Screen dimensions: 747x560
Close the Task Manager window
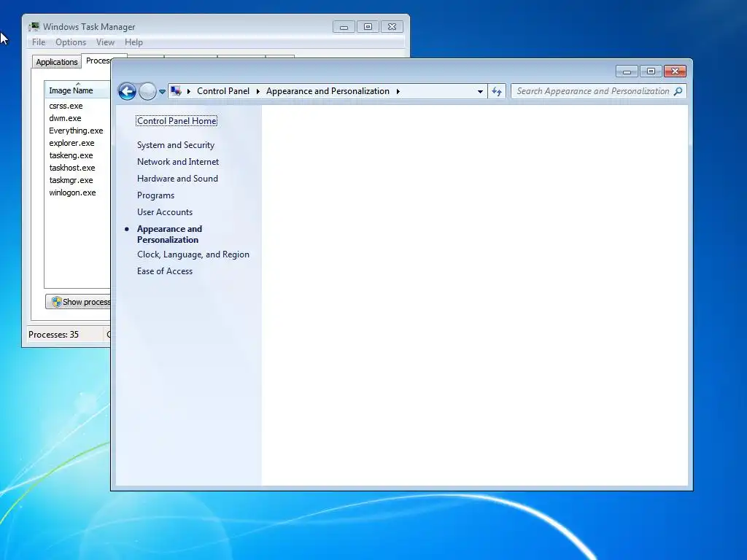(x=392, y=27)
